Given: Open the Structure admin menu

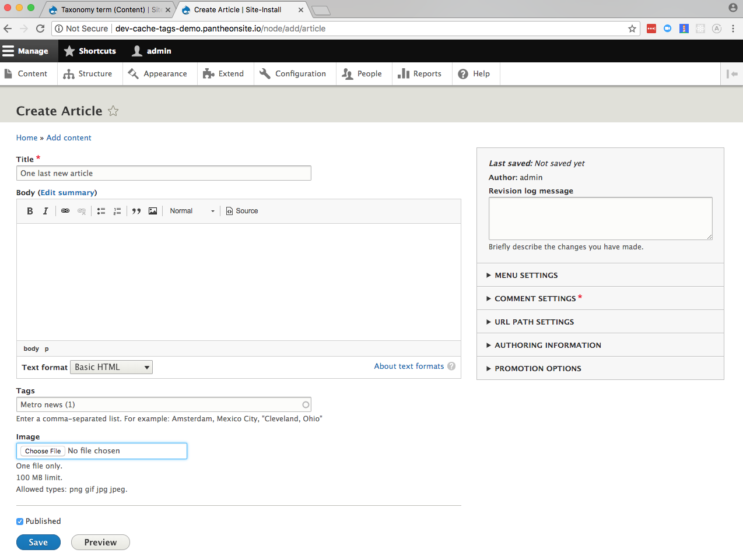Looking at the screenshot, I should point(88,74).
